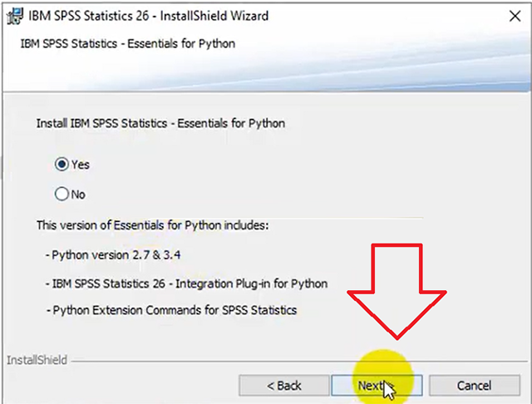532x404 pixels.
Task: Click "This version of Essentials" description line
Action: pyautogui.click(x=152, y=225)
